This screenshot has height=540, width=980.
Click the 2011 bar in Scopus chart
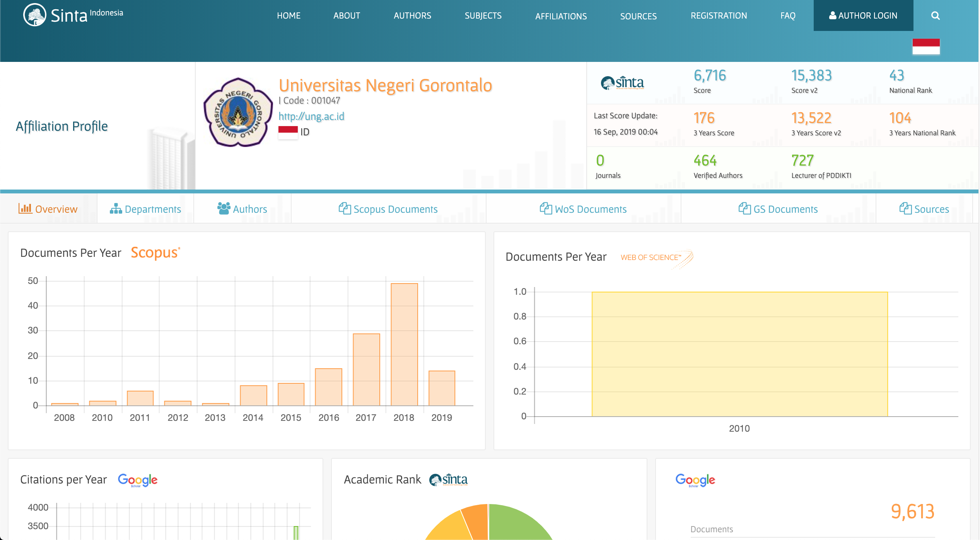[140, 398]
